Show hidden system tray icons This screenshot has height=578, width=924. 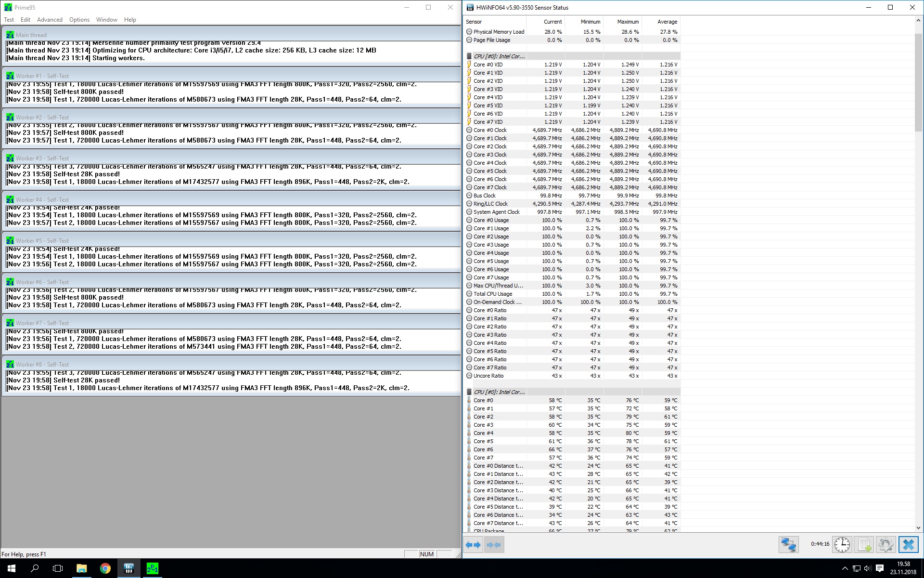(845, 568)
